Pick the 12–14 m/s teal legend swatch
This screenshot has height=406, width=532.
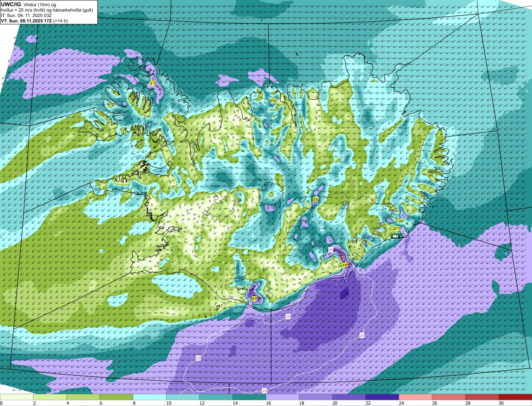click(217, 397)
